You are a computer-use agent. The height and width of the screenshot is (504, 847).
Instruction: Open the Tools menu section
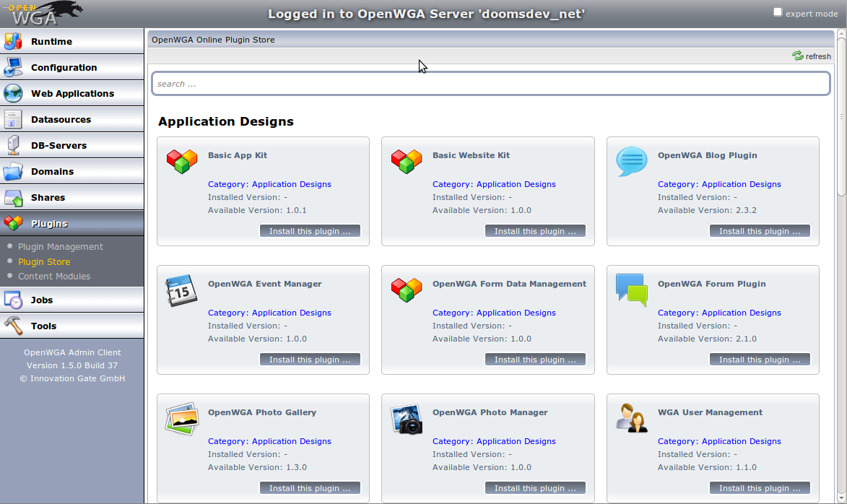[x=71, y=326]
